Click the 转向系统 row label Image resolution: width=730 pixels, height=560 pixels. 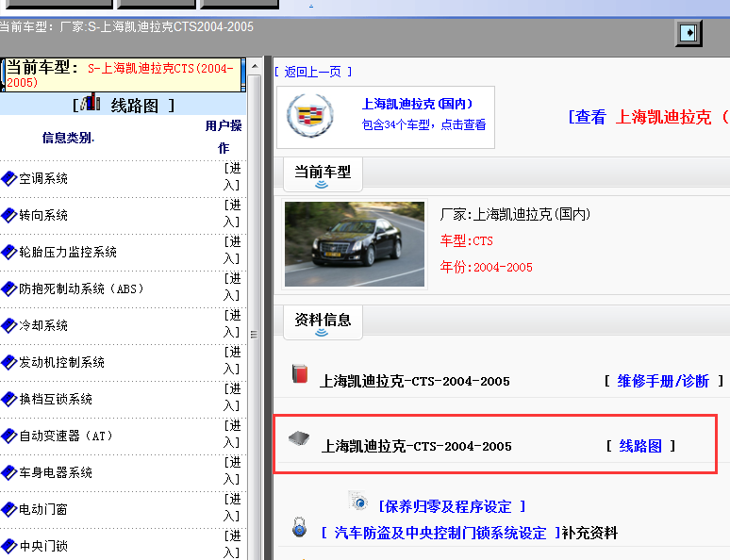(x=43, y=215)
